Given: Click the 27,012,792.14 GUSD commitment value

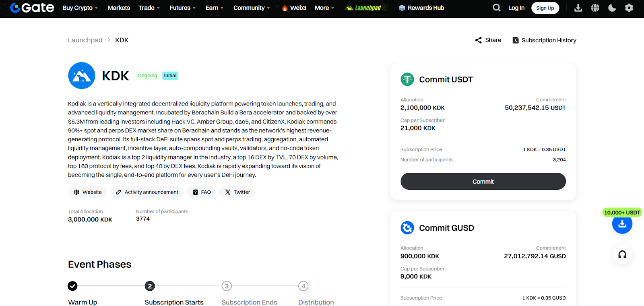Looking at the screenshot, I should click(535, 256).
